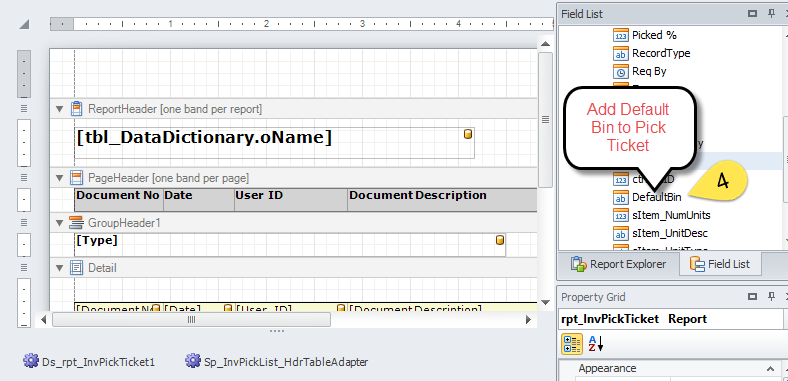Switch to the Report Explorer tab
788x381 pixels.
619,264
